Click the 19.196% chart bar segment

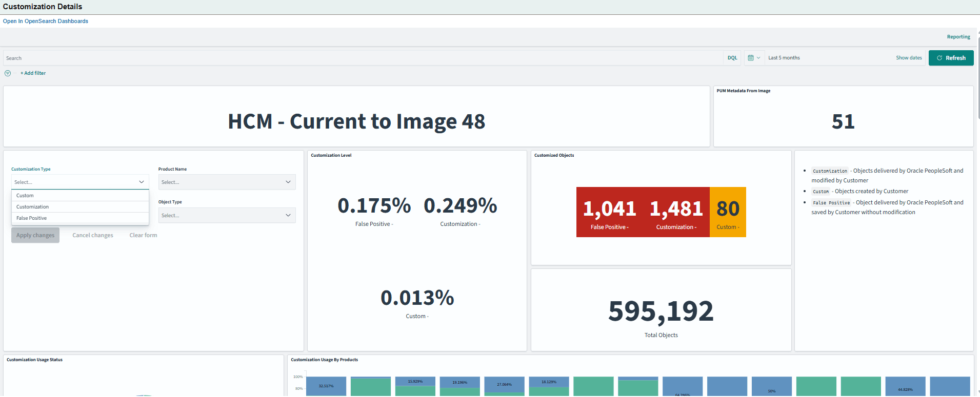[x=460, y=383]
